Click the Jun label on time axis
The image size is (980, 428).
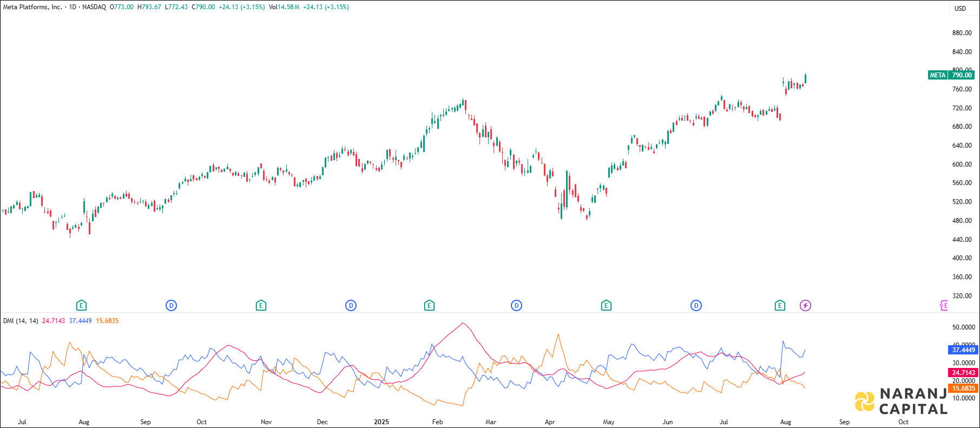[668, 422]
